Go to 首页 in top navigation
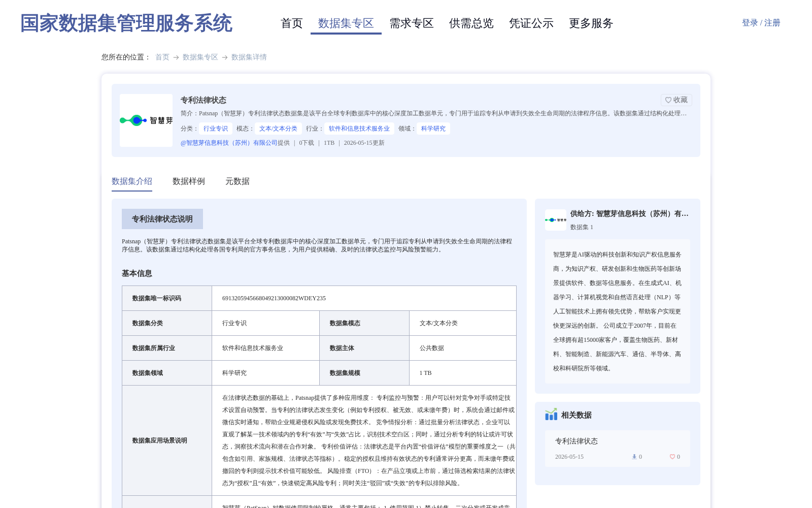 pos(292,23)
